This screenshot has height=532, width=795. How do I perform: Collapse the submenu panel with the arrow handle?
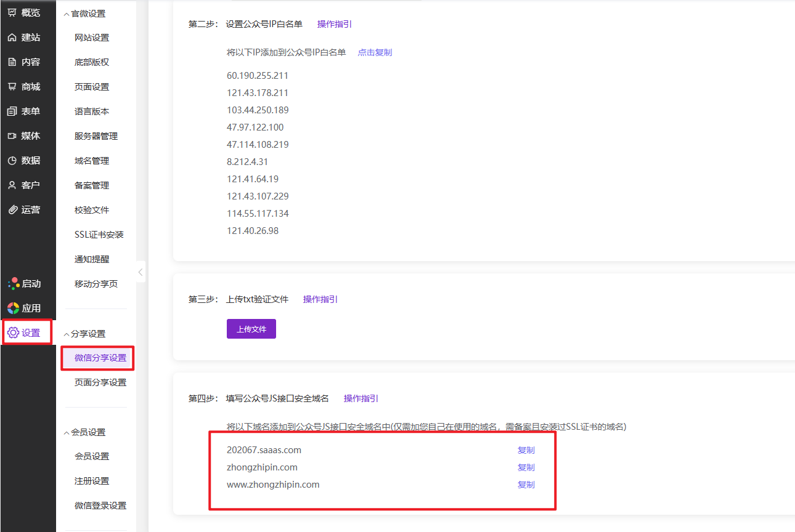tap(141, 272)
